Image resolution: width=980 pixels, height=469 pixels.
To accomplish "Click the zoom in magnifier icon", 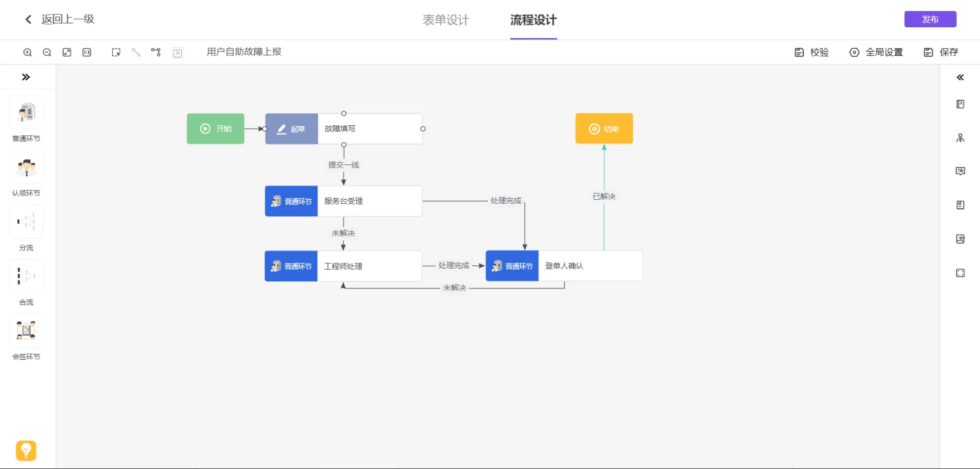I will click(27, 52).
